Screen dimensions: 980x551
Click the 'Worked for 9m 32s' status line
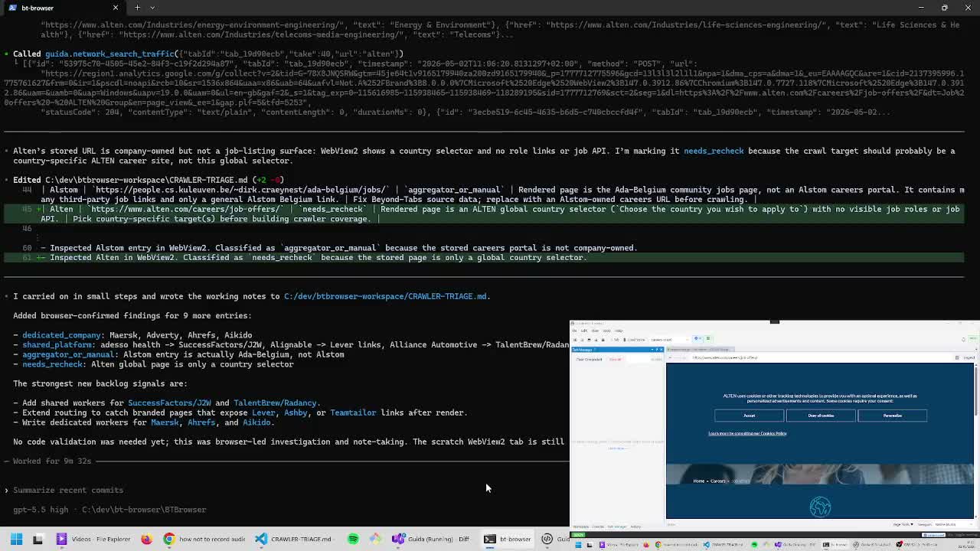52,461
